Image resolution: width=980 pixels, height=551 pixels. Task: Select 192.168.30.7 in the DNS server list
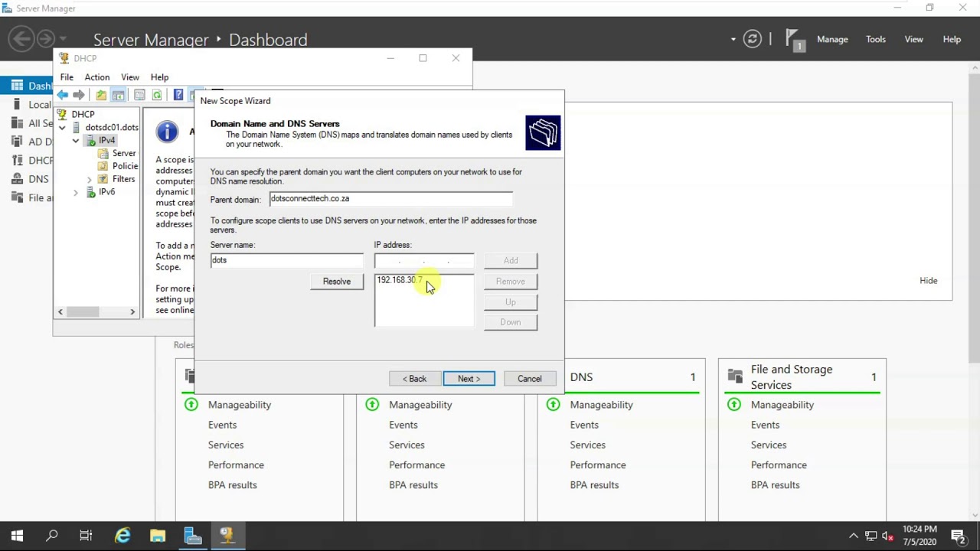(400, 280)
